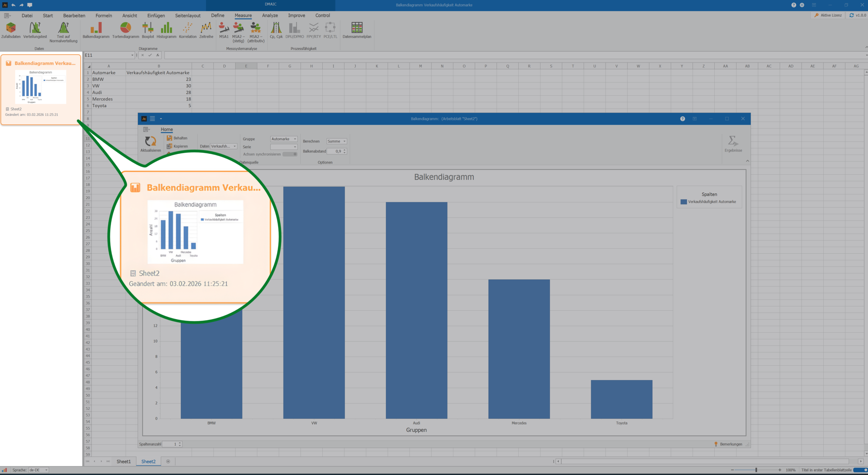Click the Aktualisieren refresh icon
The image size is (868, 475).
tap(151, 142)
